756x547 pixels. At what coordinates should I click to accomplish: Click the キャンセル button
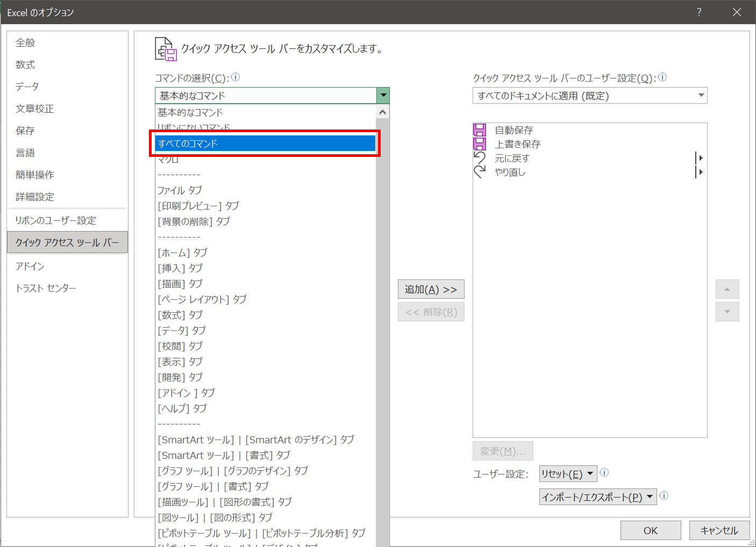pyautogui.click(x=719, y=530)
